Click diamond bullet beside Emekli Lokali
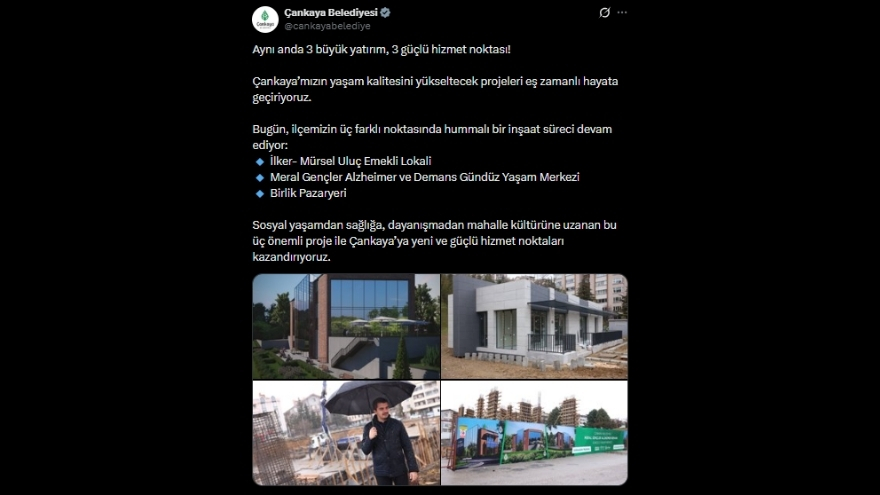The width and height of the screenshot is (880, 495). pyautogui.click(x=260, y=162)
